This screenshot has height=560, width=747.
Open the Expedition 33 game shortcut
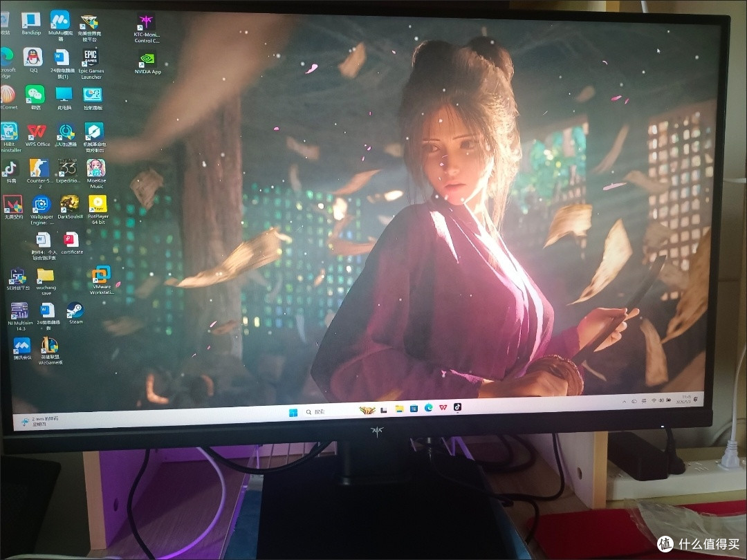68,171
